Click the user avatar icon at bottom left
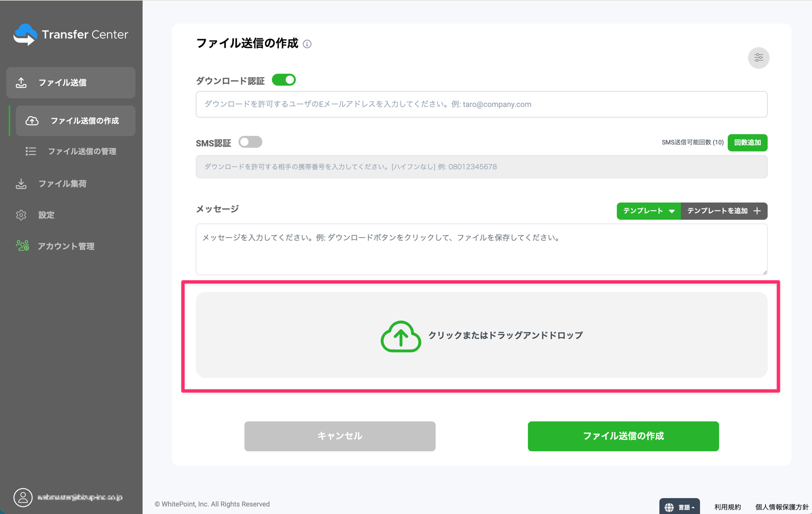The image size is (812, 514). (x=23, y=497)
